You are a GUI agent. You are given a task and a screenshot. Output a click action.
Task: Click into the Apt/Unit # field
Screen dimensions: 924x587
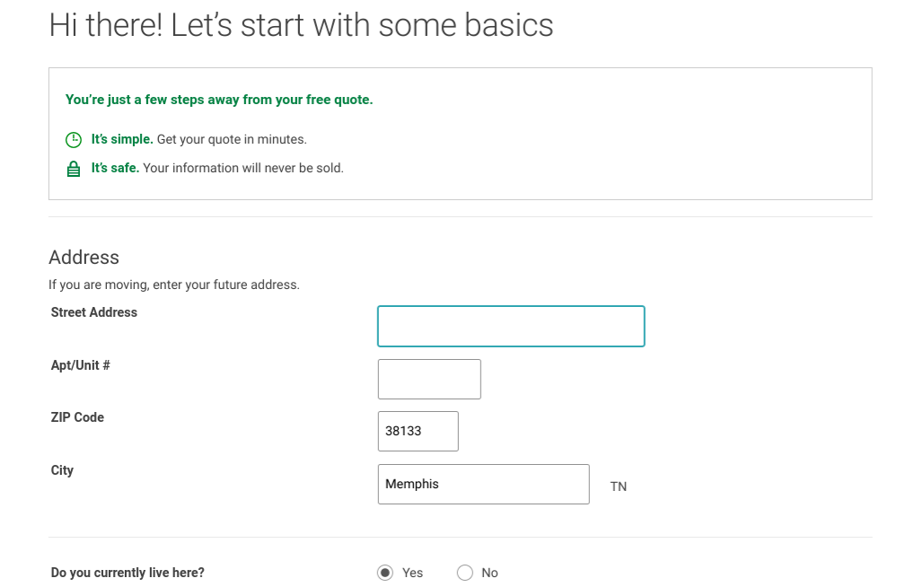tap(429, 379)
